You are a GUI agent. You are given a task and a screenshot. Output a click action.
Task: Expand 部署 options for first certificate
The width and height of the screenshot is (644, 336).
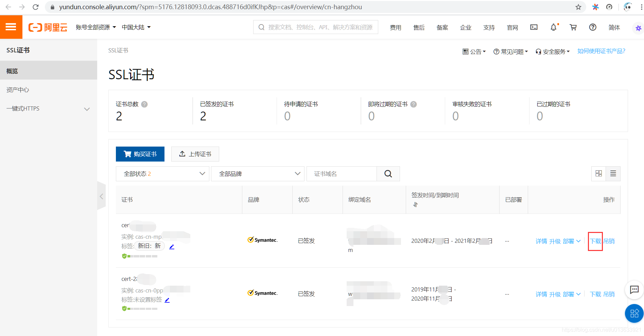tap(572, 241)
